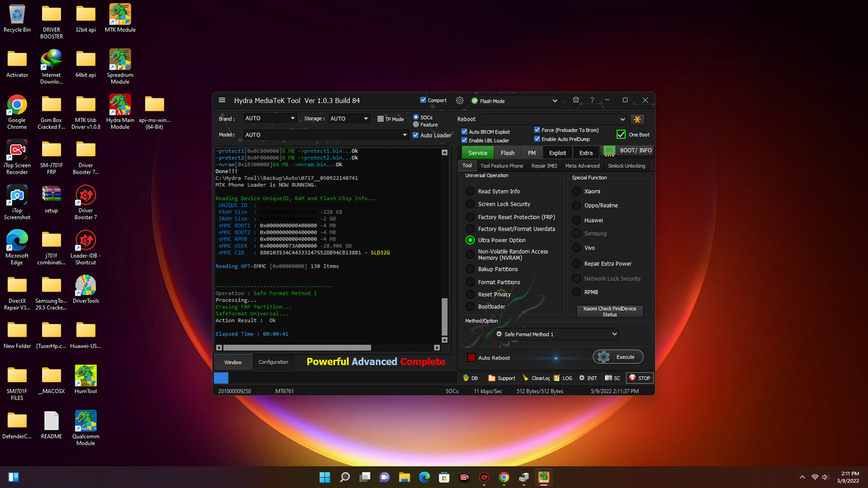The image size is (868, 488).
Task: Click Xiaomi Check FindDevice Status button
Action: pyautogui.click(x=610, y=311)
